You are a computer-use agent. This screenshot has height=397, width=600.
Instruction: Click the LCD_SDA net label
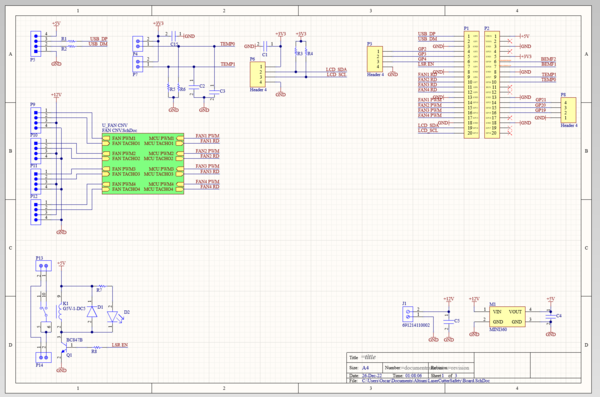point(336,69)
